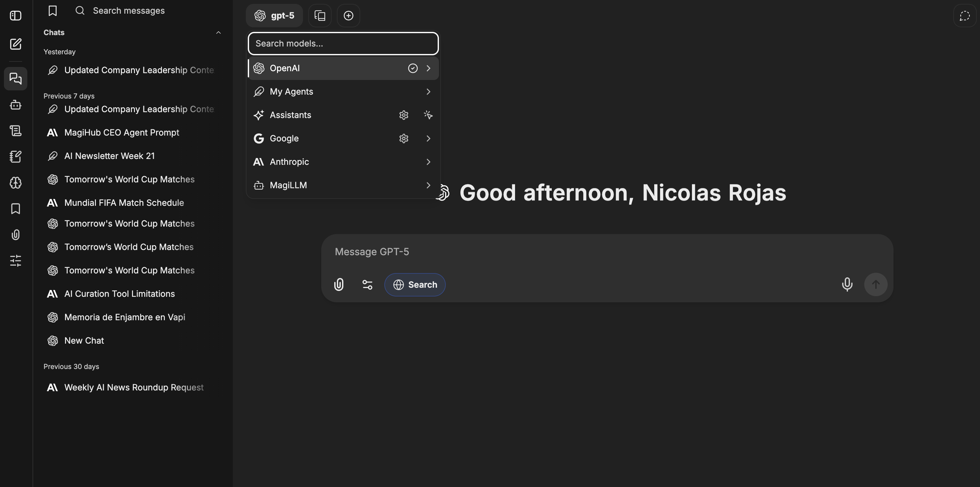Open bookmarks icon in left rail

click(x=16, y=208)
